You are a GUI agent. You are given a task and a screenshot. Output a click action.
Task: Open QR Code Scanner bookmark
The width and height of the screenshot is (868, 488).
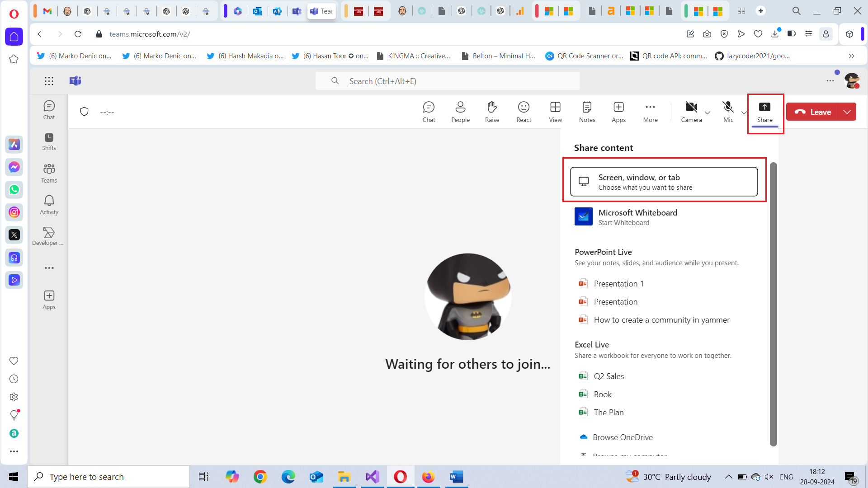point(584,56)
